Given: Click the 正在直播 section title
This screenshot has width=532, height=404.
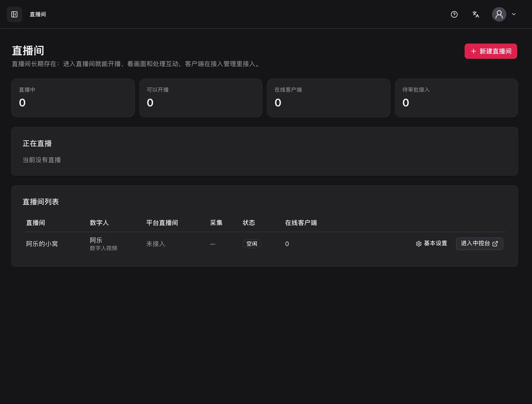Looking at the screenshot, I should pos(37,144).
